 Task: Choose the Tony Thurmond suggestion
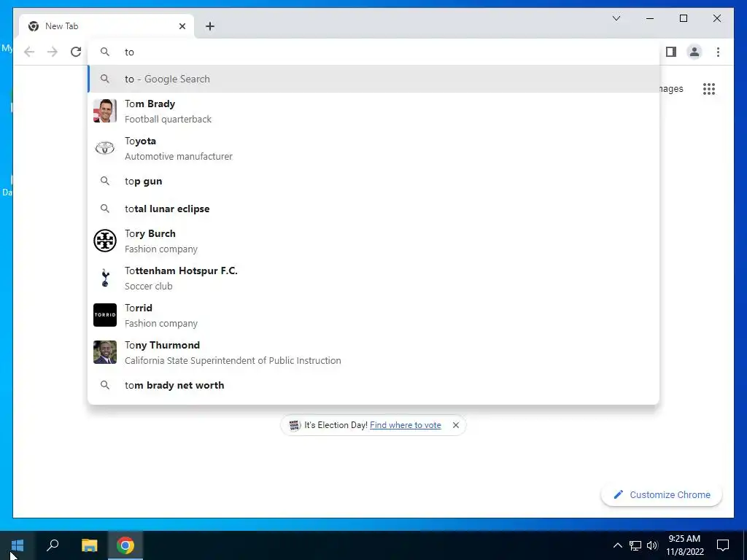click(x=374, y=352)
